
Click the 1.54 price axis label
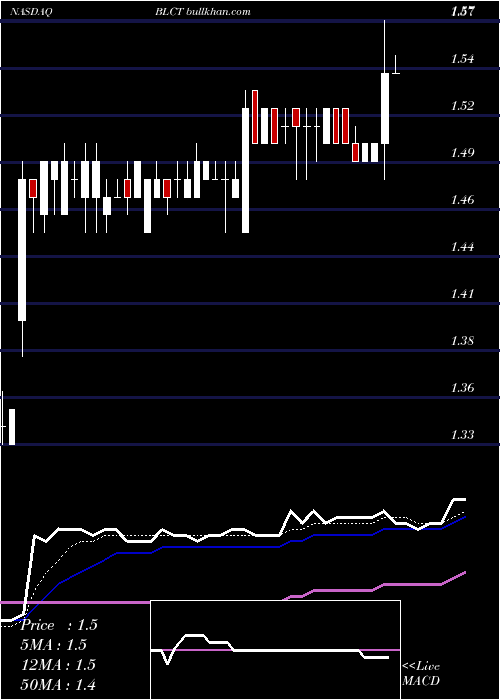click(464, 59)
